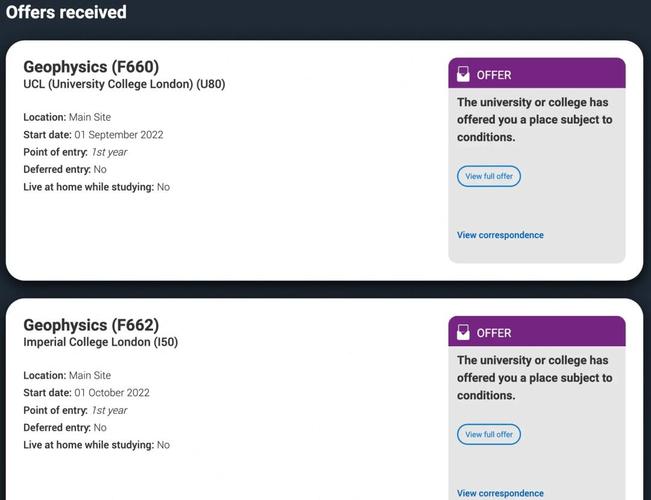Select the Geophysics (F660) course title

pyautogui.click(x=91, y=67)
